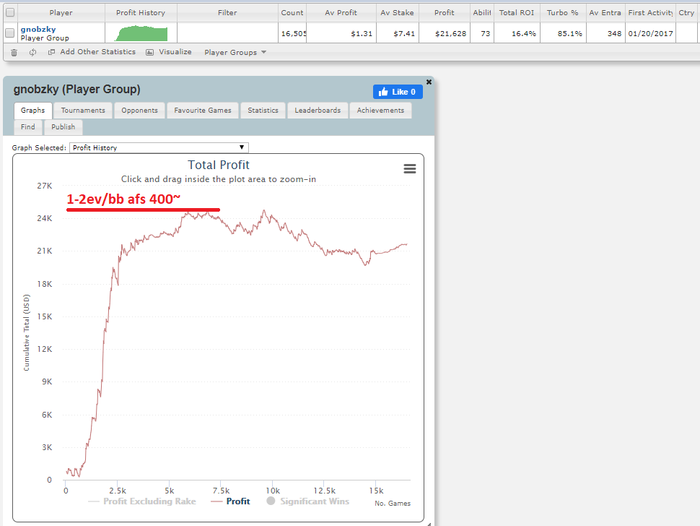Open the Leaderboards tab
The image size is (700, 526).
click(x=317, y=110)
